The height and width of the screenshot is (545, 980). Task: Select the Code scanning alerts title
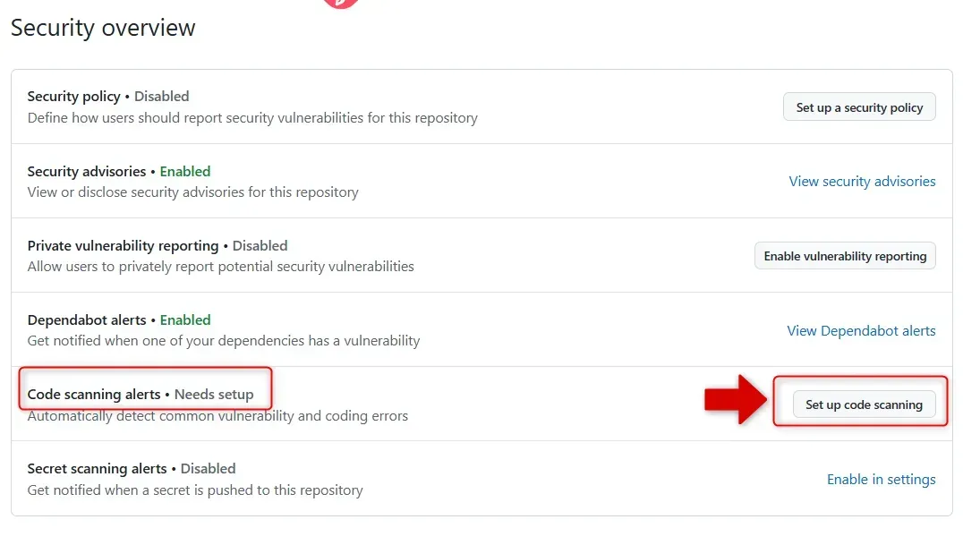94,395
